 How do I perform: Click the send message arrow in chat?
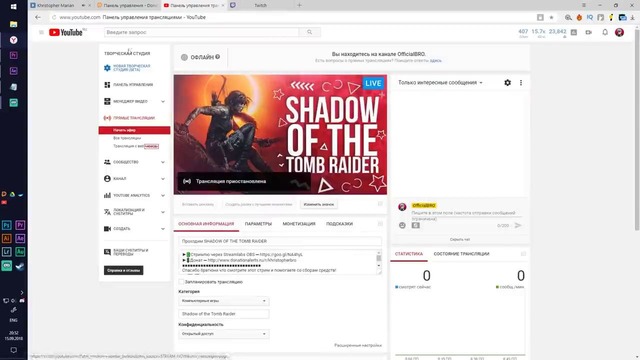[518, 225]
